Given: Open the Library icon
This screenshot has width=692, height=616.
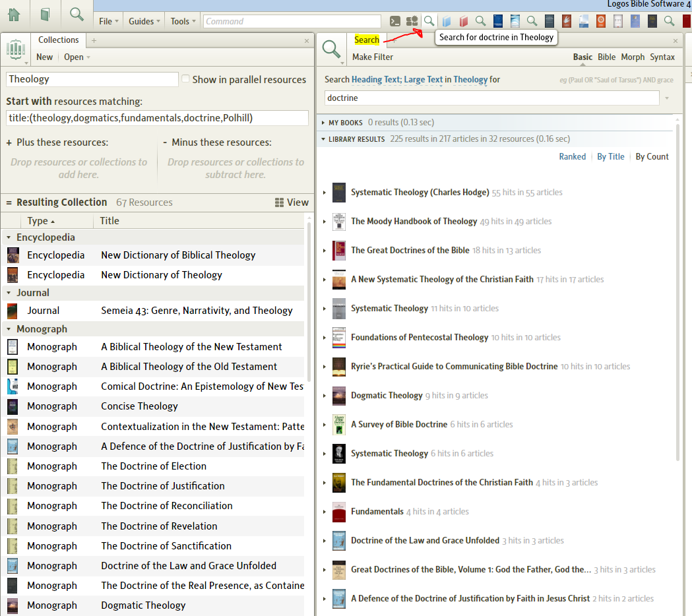Looking at the screenshot, I should [x=45, y=15].
